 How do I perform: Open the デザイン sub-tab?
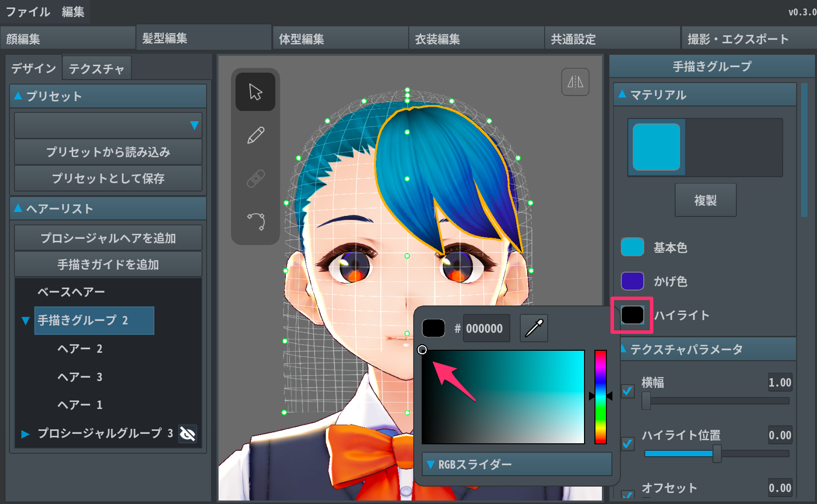(33, 68)
